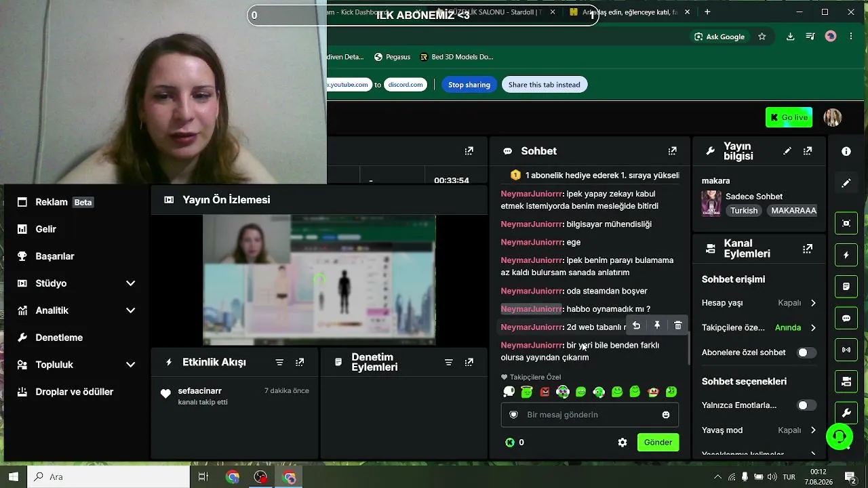Screen dimensions: 868x488
Task: Click the broadcast signal icon in right rail
Action: tap(846, 350)
